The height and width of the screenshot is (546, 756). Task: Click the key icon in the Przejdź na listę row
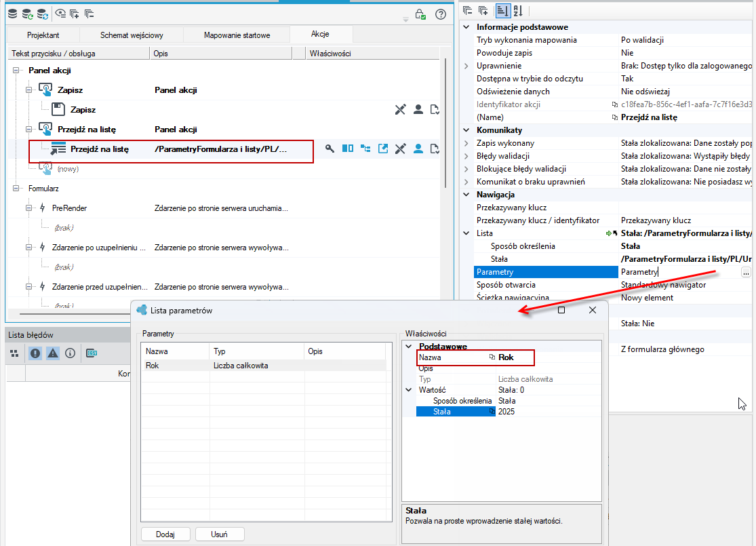330,149
